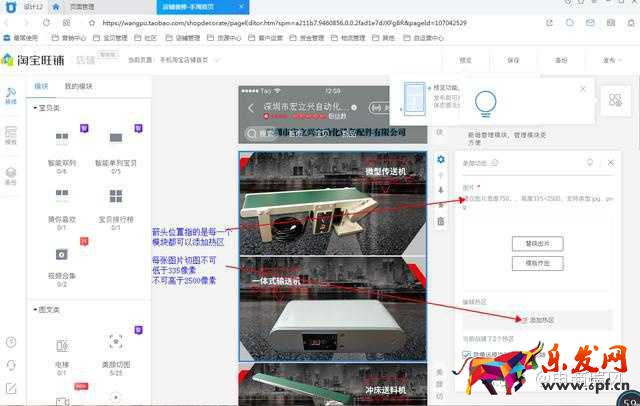640x406 pixels.
Task: Delete module with trash icon
Action: click(440, 221)
